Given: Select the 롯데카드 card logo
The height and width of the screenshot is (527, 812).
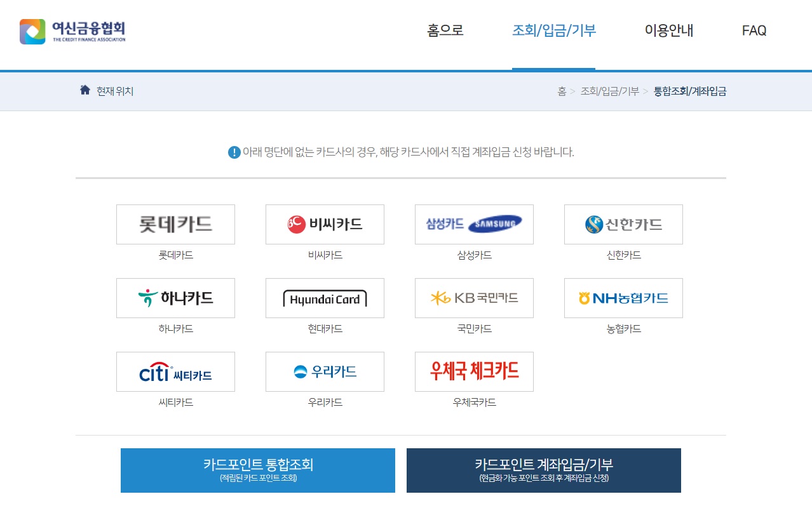Looking at the screenshot, I should click(175, 224).
